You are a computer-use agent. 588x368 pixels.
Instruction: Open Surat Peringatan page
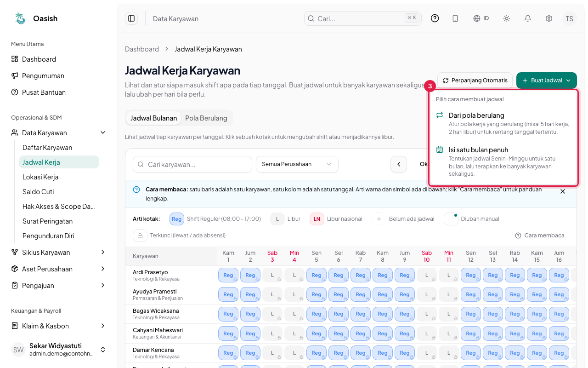(x=59, y=221)
